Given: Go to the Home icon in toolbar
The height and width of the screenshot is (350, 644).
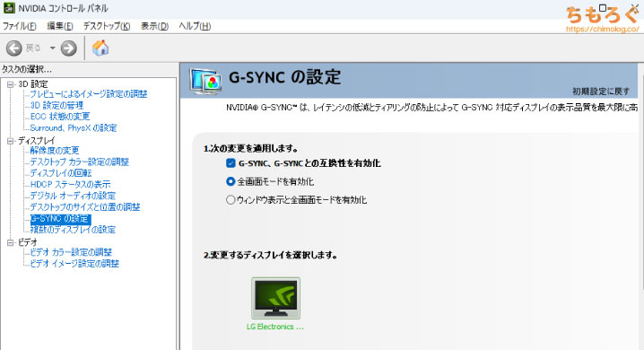Looking at the screenshot, I should tap(100, 48).
